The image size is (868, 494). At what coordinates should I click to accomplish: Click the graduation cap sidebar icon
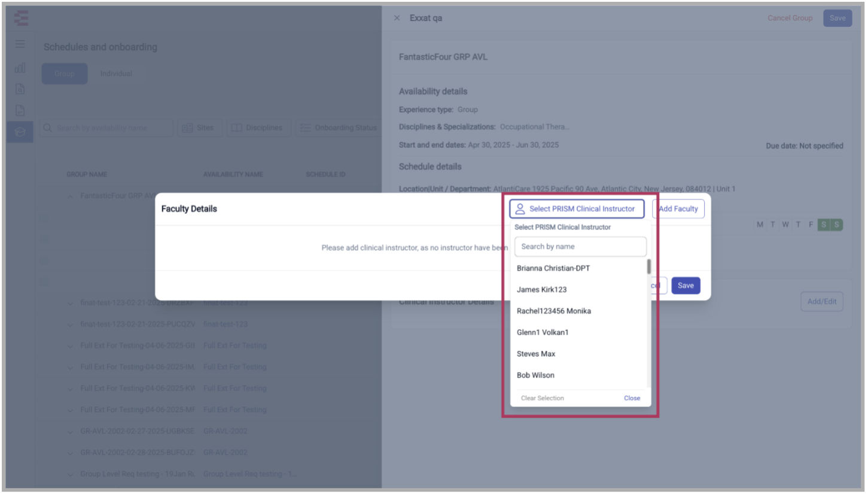(x=20, y=132)
